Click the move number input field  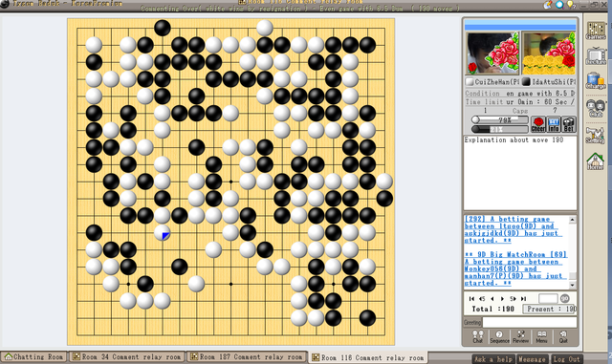click(x=548, y=298)
